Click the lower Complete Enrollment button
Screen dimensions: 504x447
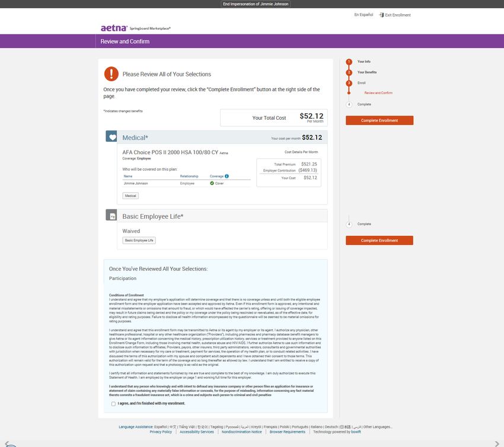click(x=379, y=240)
